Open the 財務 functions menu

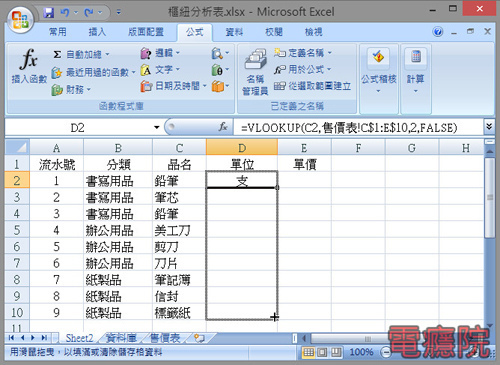(x=71, y=89)
